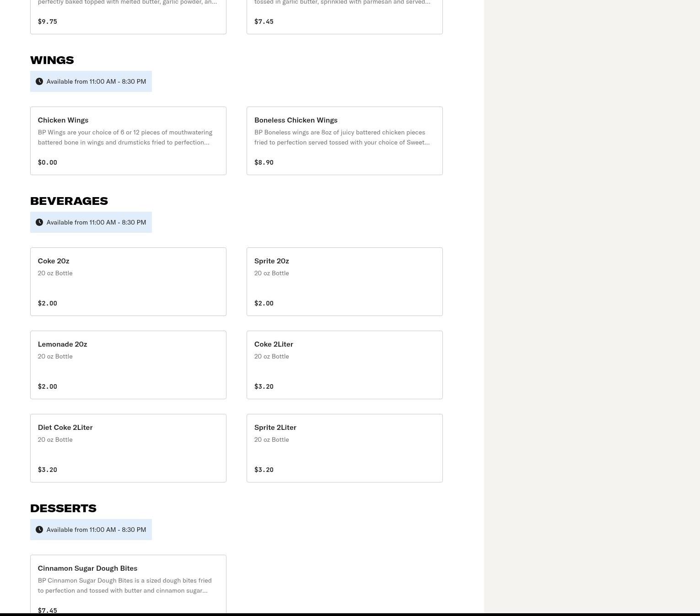Click the clock icon under Desserts heading
700x616 pixels.
pos(39,530)
